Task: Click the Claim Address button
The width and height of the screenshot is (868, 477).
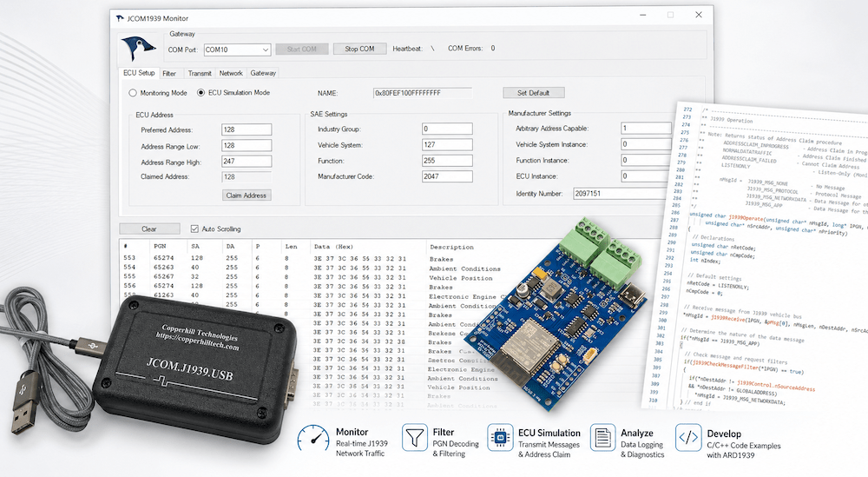Action: pos(247,195)
